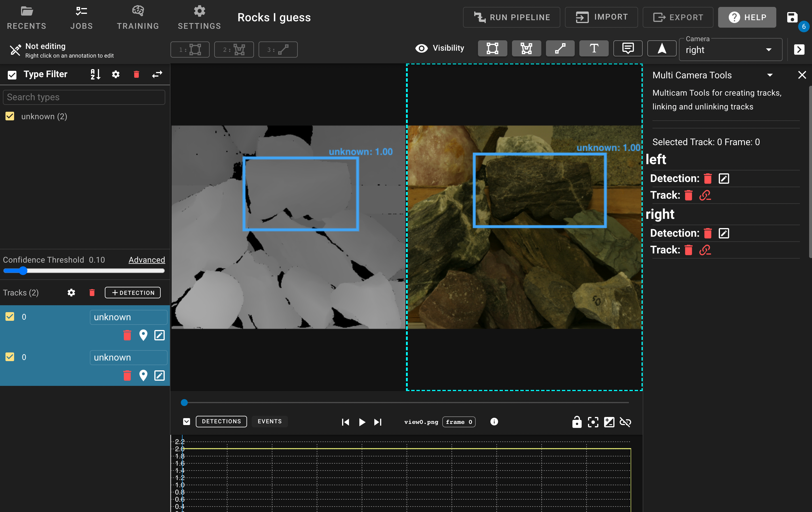
Task: Click the Confidence Threshold slider handle
Action: [23, 270]
